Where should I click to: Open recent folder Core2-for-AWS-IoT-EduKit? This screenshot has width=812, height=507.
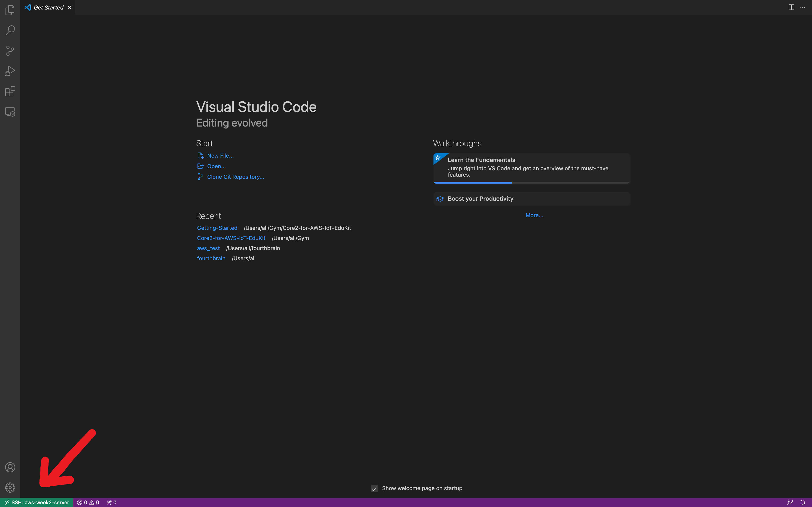click(231, 238)
